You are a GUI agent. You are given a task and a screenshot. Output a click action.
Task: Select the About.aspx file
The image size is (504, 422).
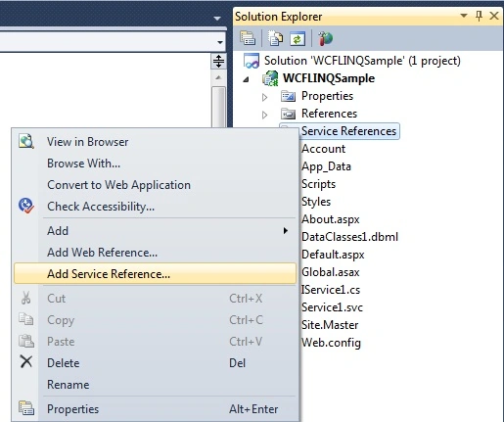point(331,219)
